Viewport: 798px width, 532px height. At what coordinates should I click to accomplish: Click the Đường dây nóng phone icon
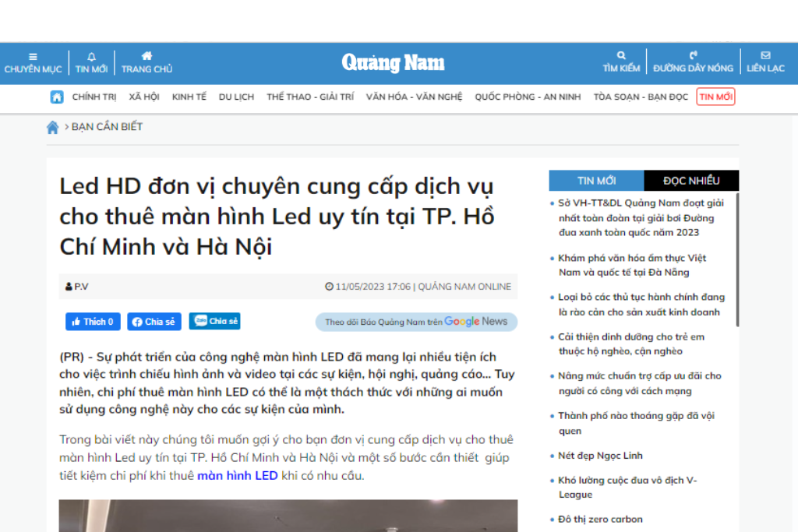coord(693,56)
